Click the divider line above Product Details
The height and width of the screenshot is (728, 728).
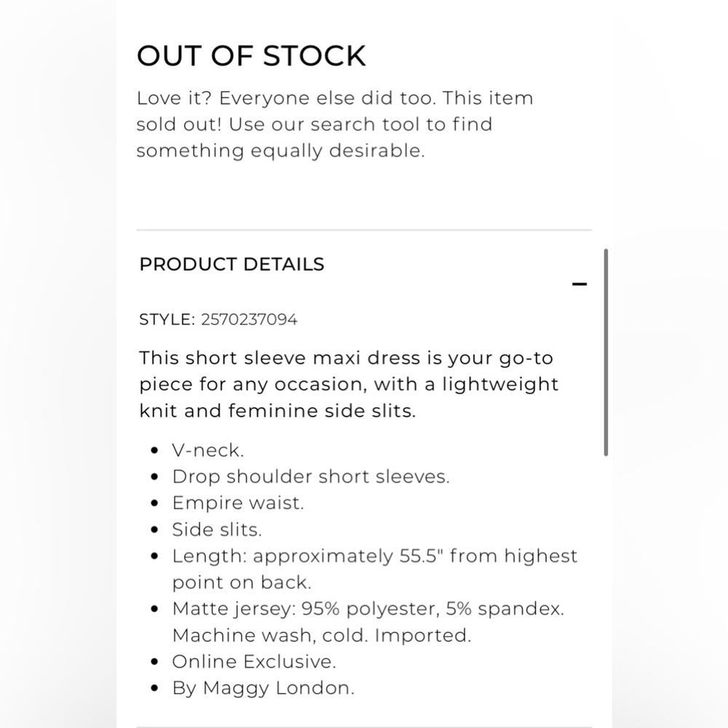click(x=364, y=229)
